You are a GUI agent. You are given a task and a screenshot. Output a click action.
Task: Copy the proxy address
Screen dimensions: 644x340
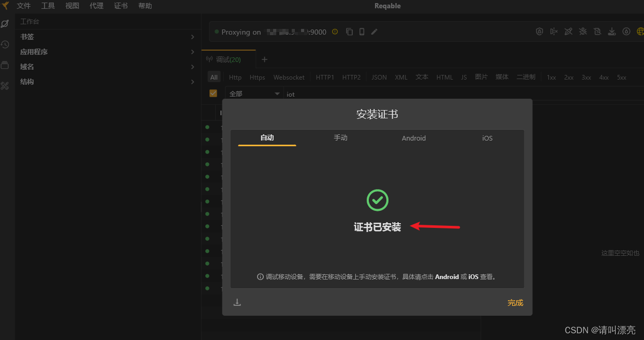click(349, 32)
